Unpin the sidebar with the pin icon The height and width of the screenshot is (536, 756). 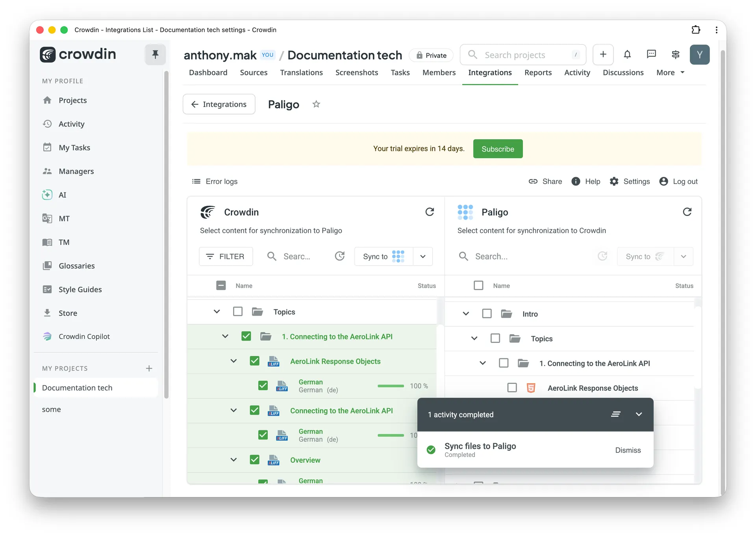point(155,54)
